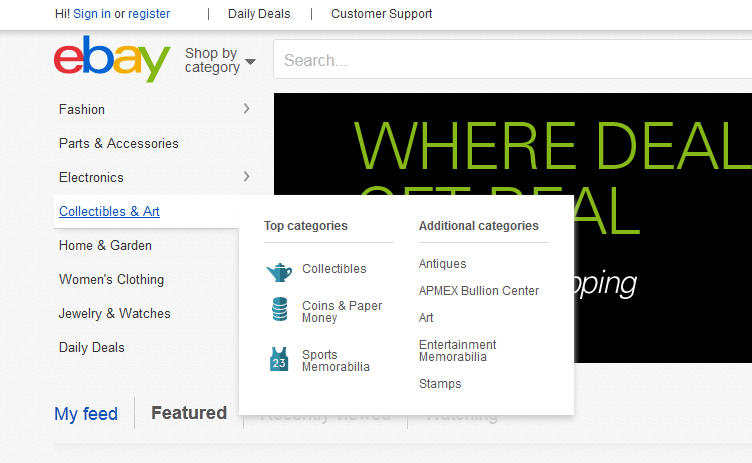
Task: Choose APMEX Bullion Center
Action: (x=478, y=291)
